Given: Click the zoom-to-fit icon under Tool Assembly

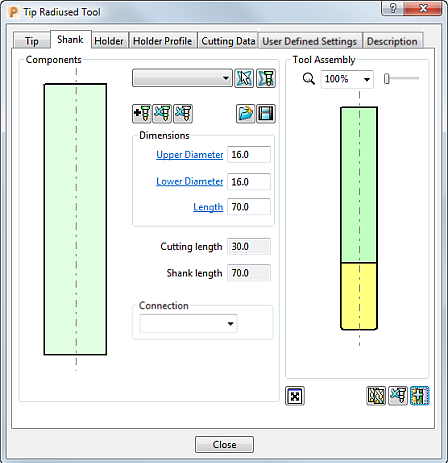Looking at the screenshot, I should pos(295,396).
